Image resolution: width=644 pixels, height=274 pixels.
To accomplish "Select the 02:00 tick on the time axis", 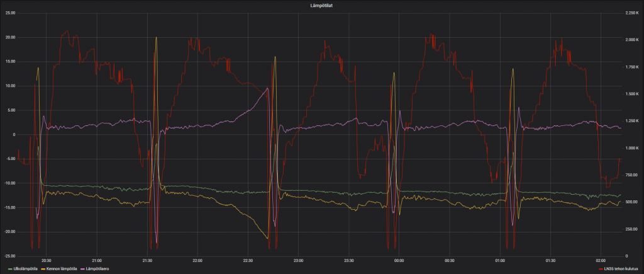I will (600, 260).
